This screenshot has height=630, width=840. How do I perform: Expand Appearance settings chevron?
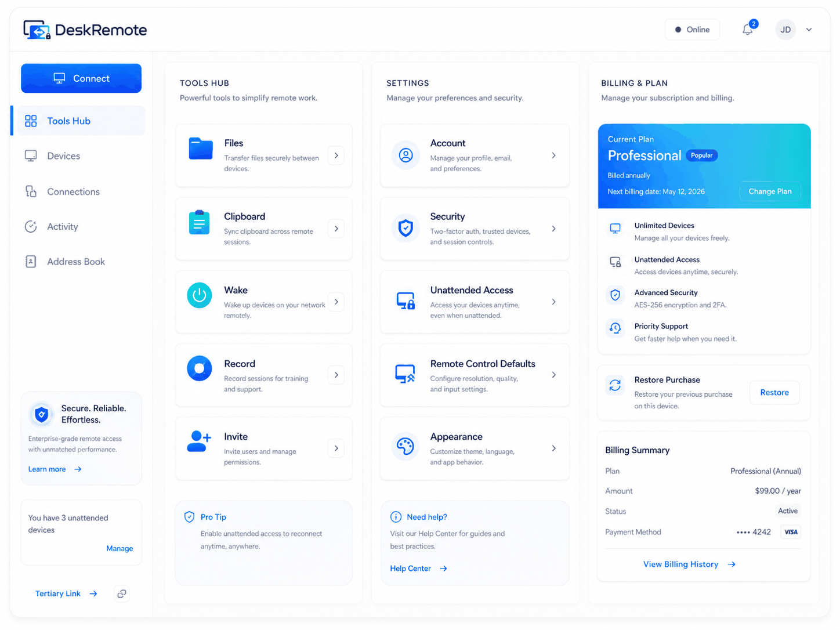pyautogui.click(x=554, y=448)
